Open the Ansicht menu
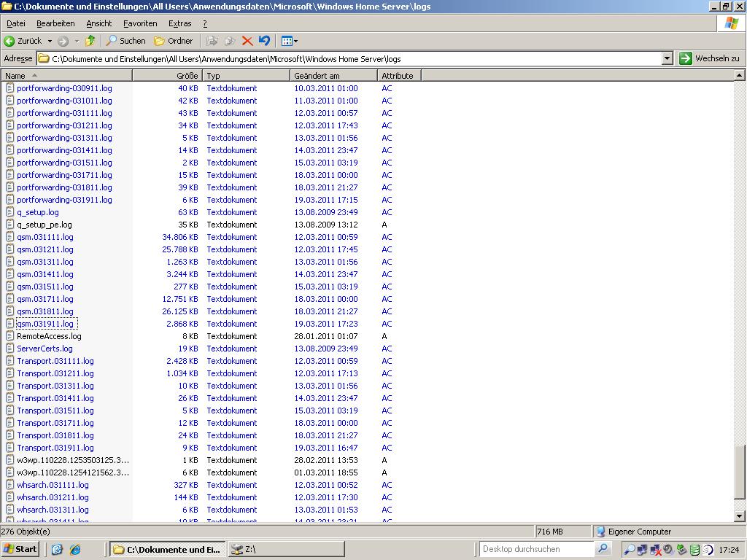This screenshot has height=560, width=747. [98, 23]
